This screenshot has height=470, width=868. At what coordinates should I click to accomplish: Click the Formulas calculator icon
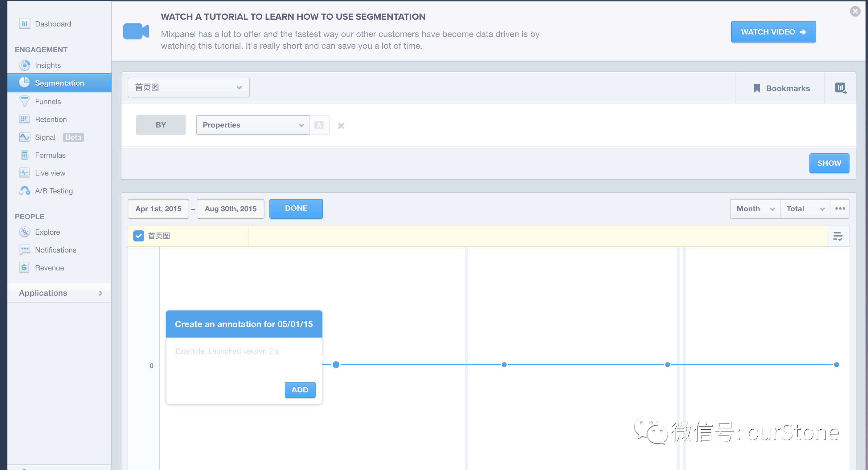point(24,155)
